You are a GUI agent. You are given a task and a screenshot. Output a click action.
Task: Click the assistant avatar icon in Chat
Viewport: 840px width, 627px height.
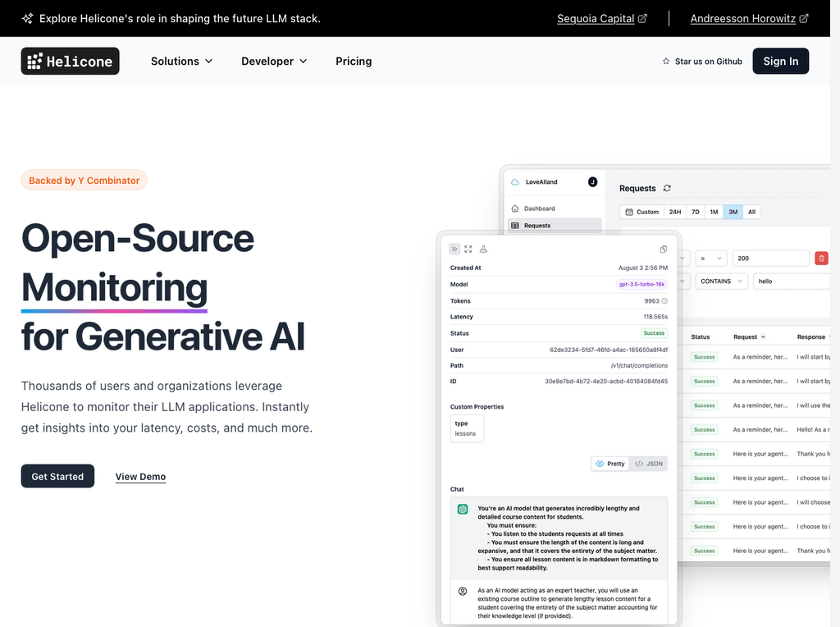pos(463,509)
